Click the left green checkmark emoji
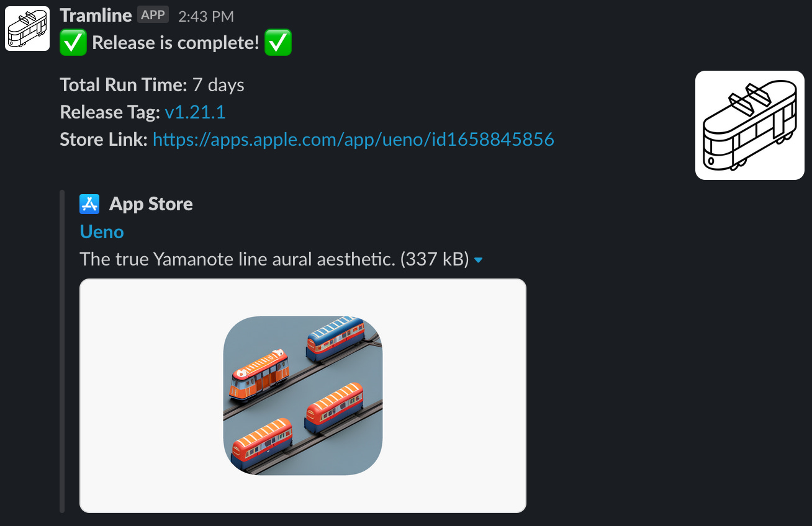The height and width of the screenshot is (526, 812). click(x=73, y=43)
